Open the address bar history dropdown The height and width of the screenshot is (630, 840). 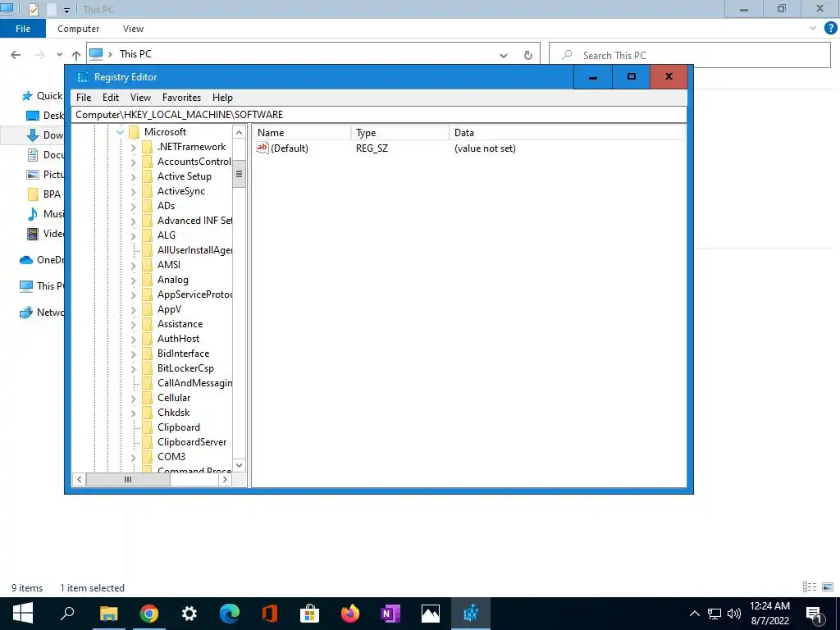(x=504, y=55)
